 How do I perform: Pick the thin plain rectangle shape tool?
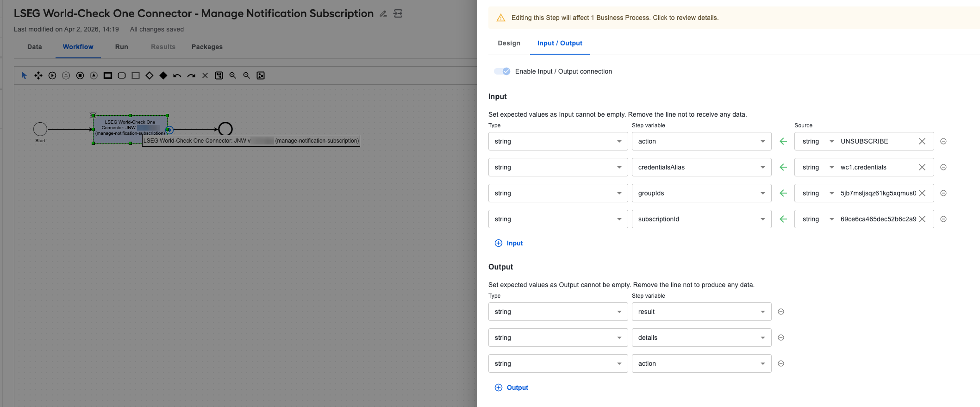point(136,75)
